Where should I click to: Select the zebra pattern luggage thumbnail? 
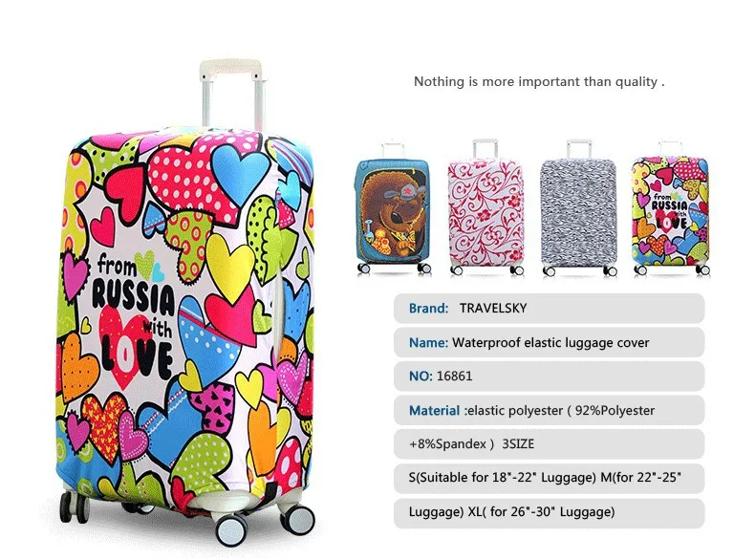tap(578, 207)
